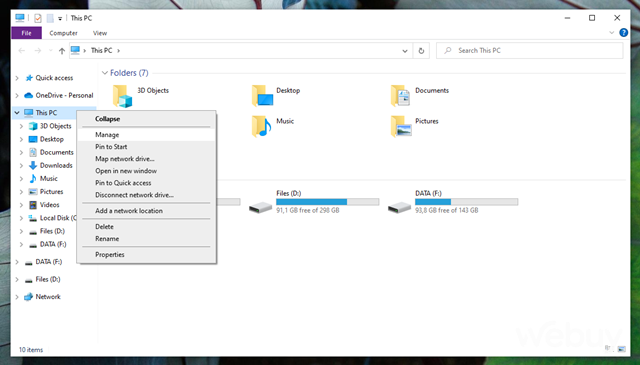The width and height of the screenshot is (640, 365).
Task: Click the blue Help question mark icon
Action: (623, 33)
